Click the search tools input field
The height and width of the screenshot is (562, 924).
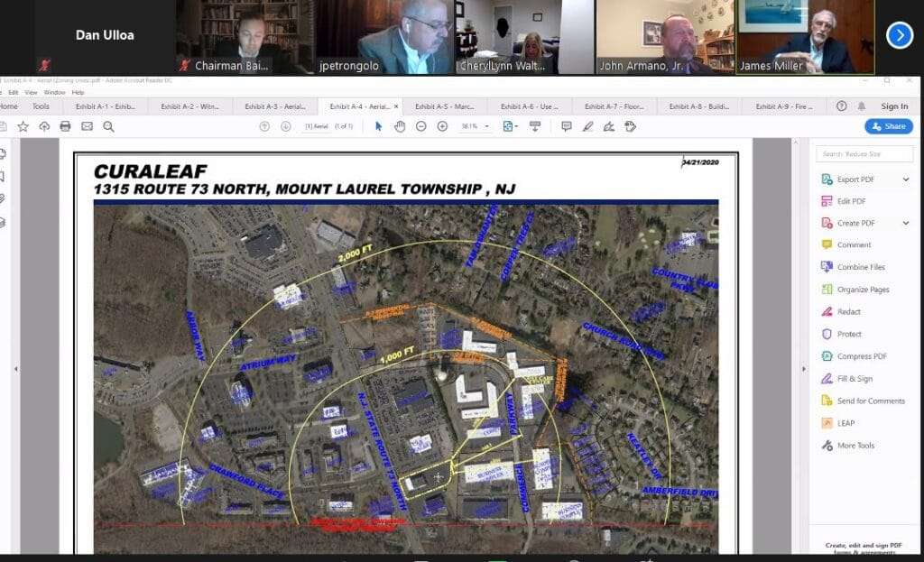(x=864, y=154)
